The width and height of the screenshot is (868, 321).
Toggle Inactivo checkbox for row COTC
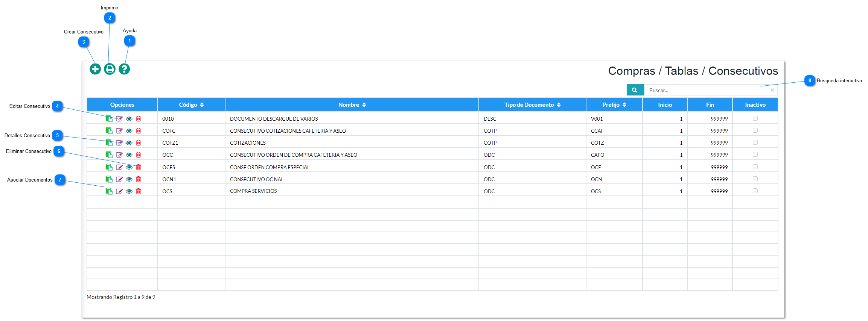tap(755, 130)
